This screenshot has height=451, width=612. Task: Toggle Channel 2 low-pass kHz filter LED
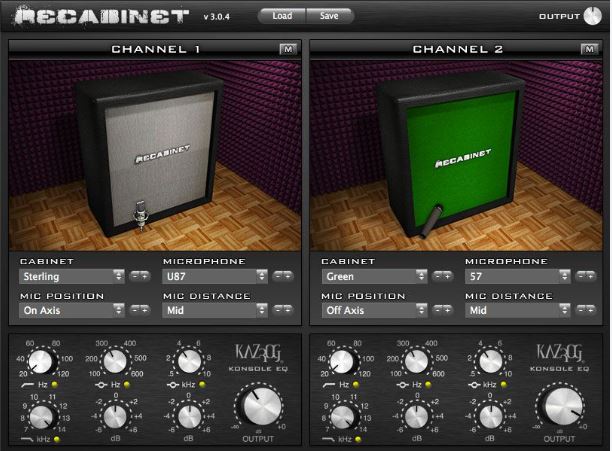click(358, 439)
